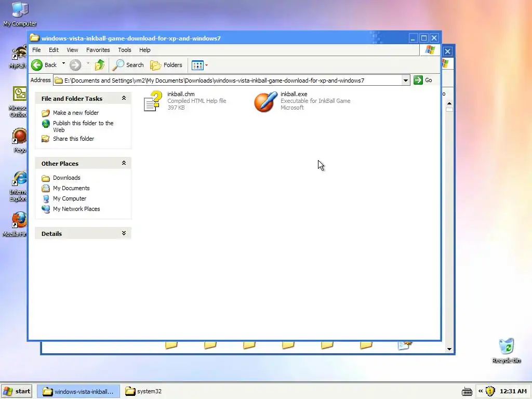Expand the Details panel
This screenshot has height=399, width=532.
124,233
